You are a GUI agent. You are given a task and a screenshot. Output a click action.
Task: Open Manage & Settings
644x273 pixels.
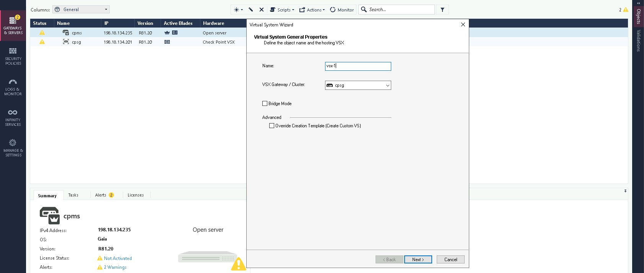tap(13, 148)
